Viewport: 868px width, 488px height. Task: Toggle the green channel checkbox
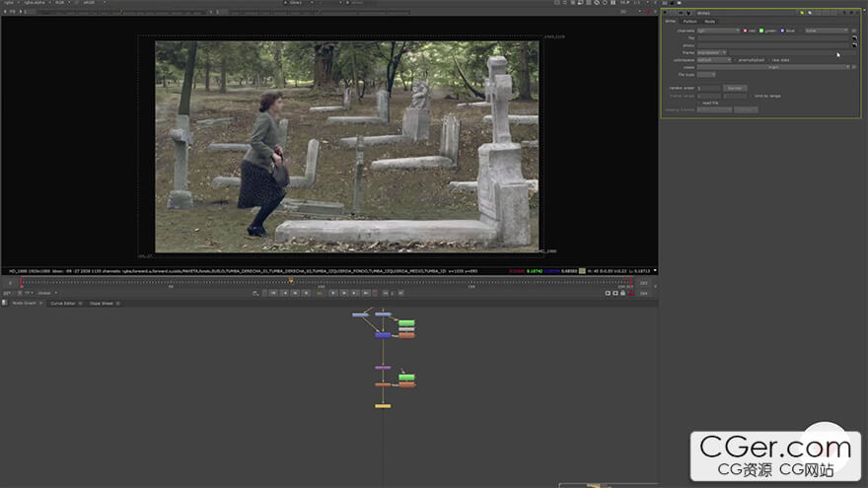(x=761, y=31)
